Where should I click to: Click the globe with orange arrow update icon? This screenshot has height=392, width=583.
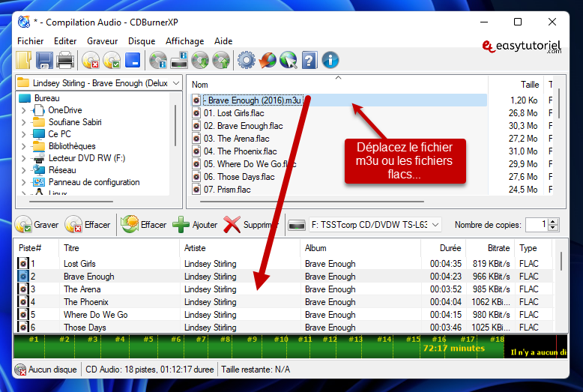pos(268,60)
